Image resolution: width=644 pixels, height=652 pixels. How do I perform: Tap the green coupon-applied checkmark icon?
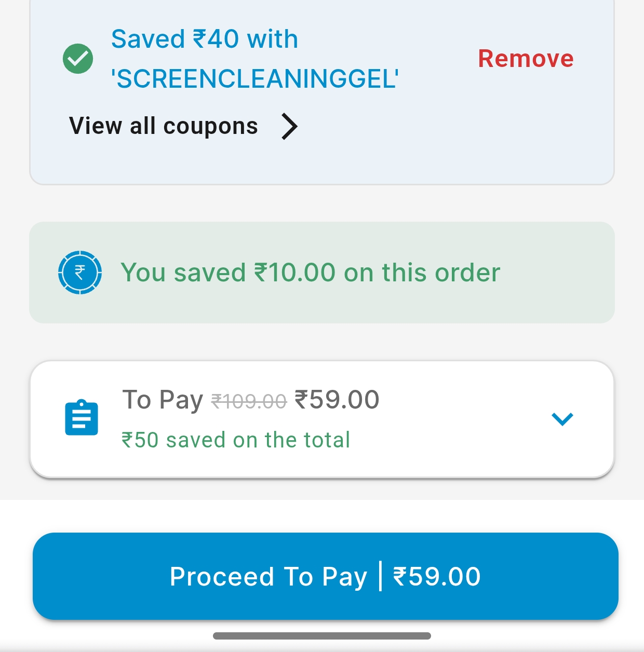coord(78,59)
